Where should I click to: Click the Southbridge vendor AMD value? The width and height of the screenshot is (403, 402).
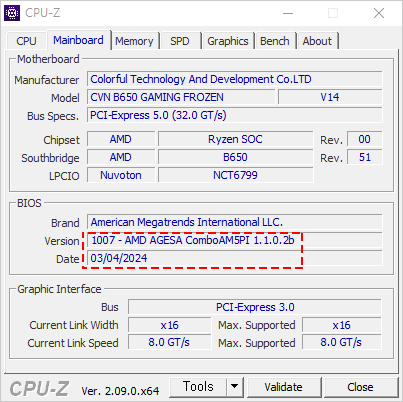point(121,157)
